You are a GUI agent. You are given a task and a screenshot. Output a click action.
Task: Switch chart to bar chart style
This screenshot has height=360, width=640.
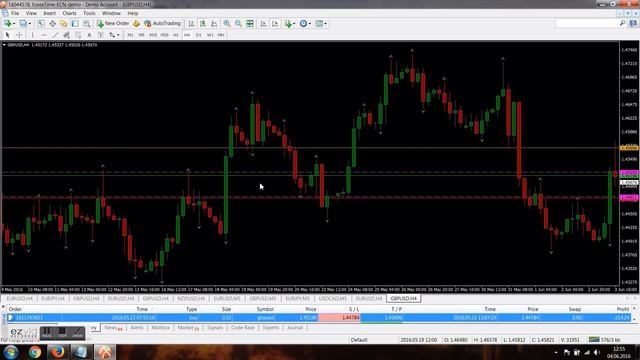coord(191,24)
